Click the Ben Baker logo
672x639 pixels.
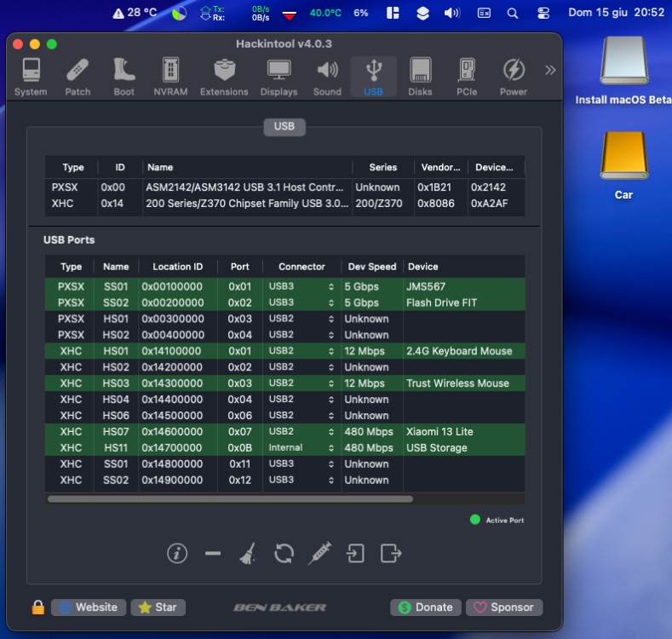(x=280, y=607)
